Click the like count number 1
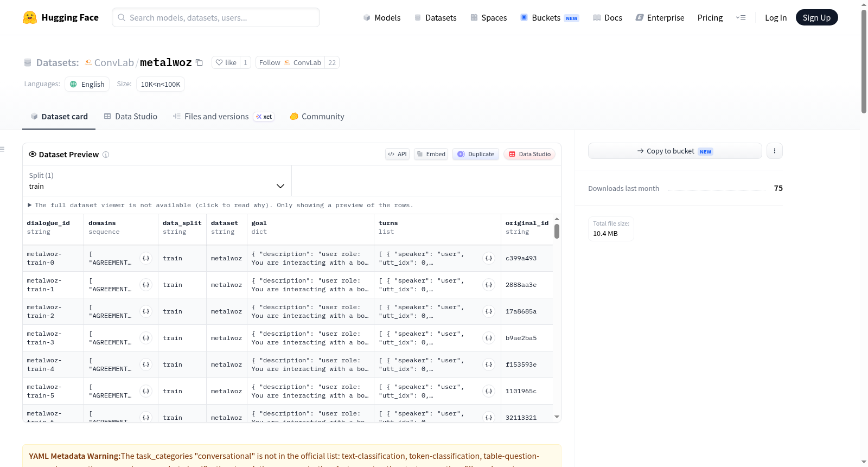The height and width of the screenshot is (467, 868). pos(245,62)
